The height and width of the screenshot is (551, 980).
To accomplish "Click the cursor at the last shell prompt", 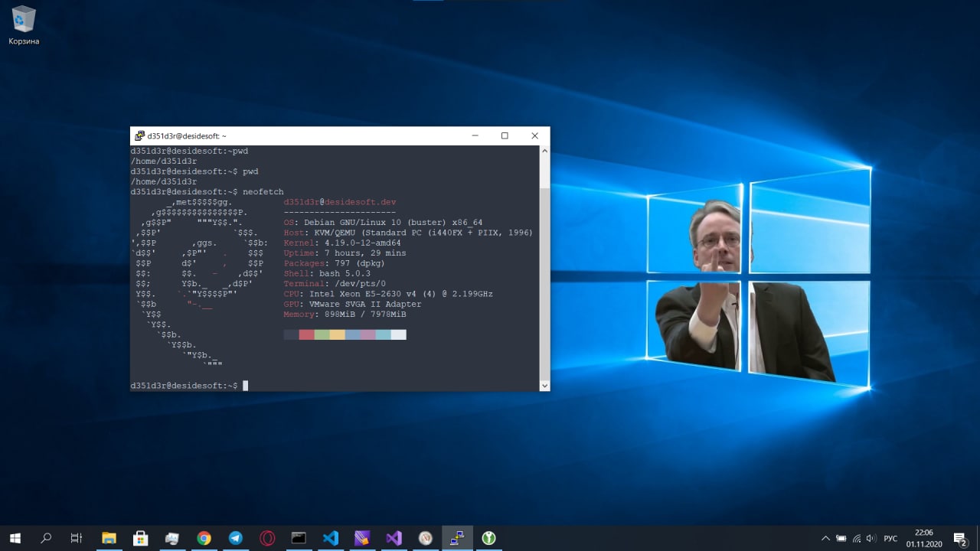I will (246, 386).
